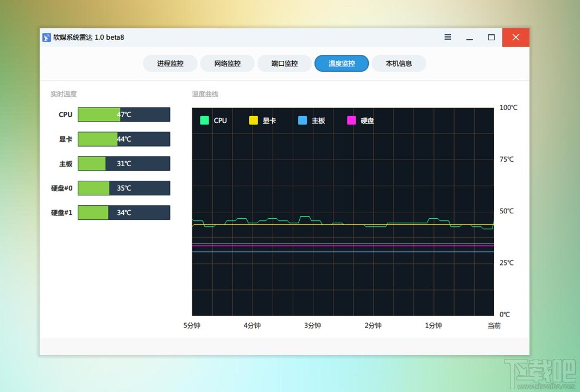Image resolution: width=580 pixels, height=392 pixels.
Task: Click the 显卡 44℃ temperature bar
Action: click(x=124, y=139)
